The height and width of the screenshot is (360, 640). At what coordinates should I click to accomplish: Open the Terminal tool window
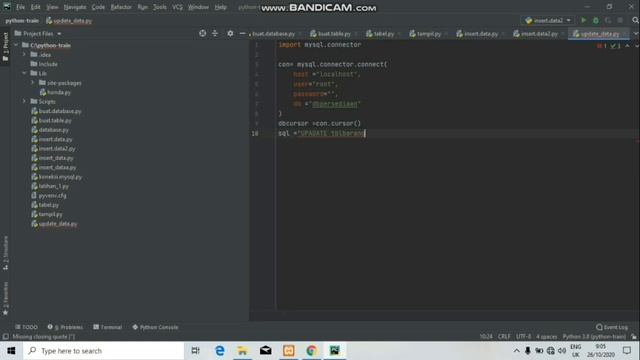point(107,327)
